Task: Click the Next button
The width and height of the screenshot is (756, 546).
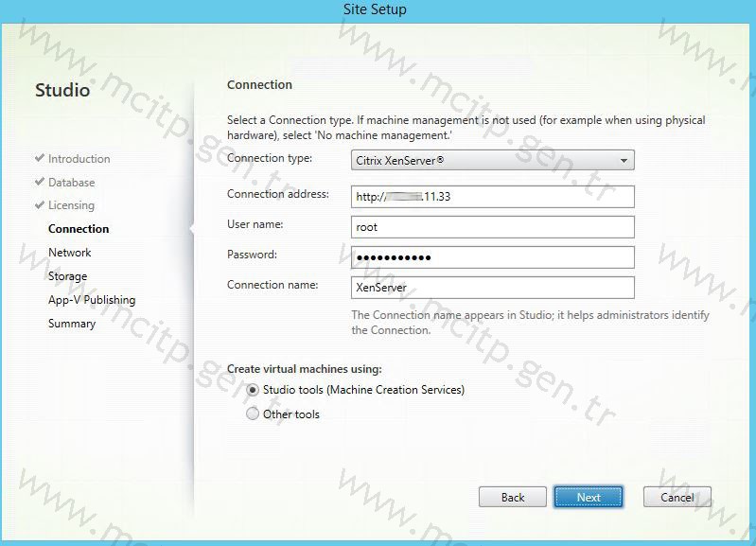Action: coord(589,497)
